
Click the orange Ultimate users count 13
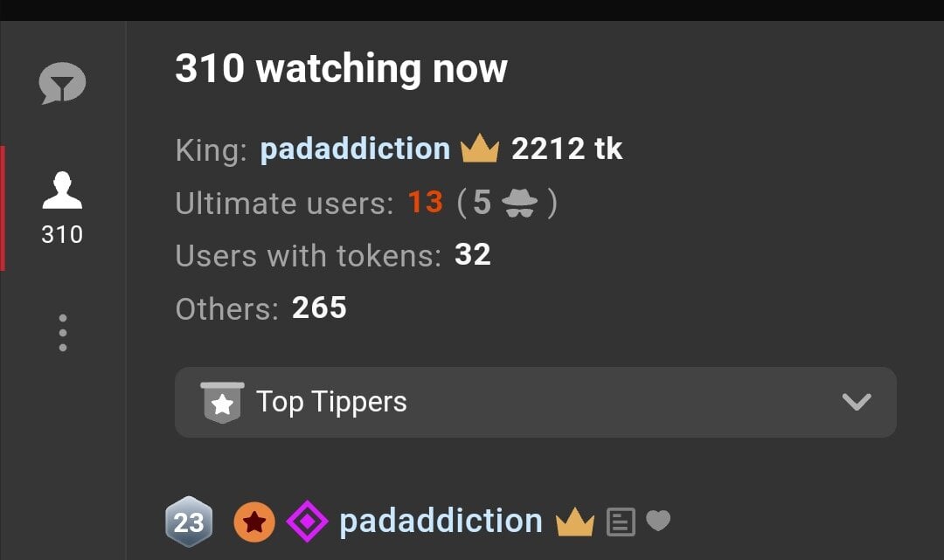tap(426, 203)
